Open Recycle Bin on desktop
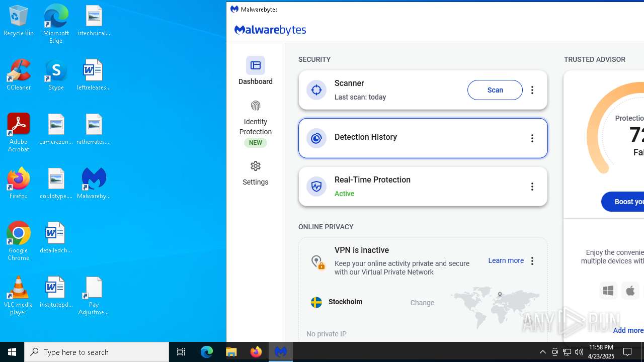The width and height of the screenshot is (644, 362). point(19,22)
